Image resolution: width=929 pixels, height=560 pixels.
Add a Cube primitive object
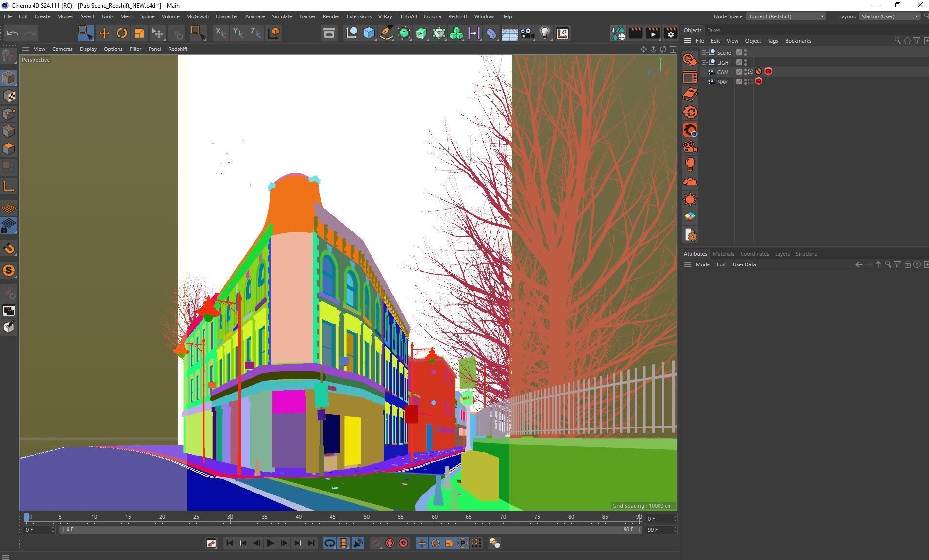369,33
